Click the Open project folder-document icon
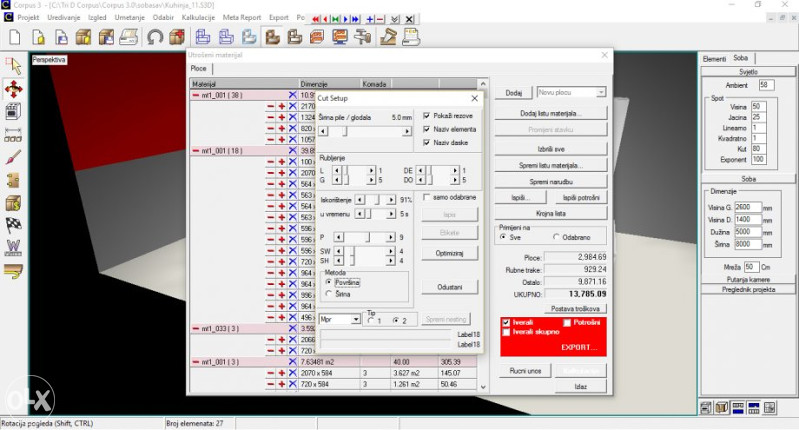The image size is (799, 430). (x=38, y=37)
